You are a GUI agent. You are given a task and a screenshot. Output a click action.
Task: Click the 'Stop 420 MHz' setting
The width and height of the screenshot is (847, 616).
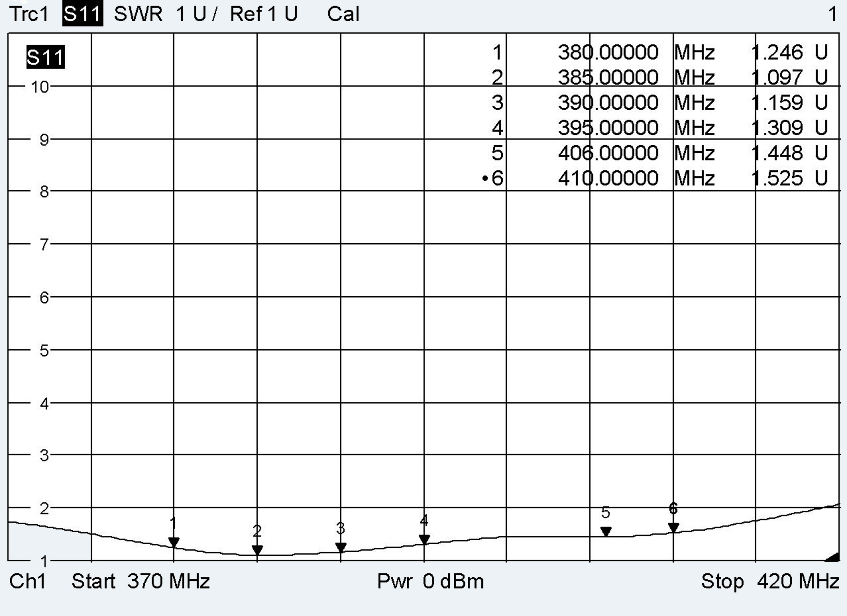(770, 581)
